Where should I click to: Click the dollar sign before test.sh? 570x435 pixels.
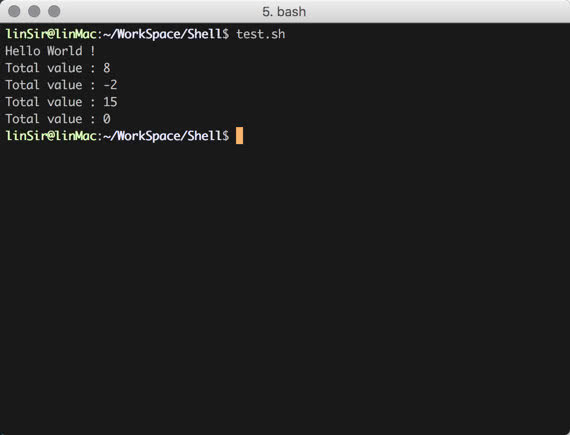[x=226, y=34]
